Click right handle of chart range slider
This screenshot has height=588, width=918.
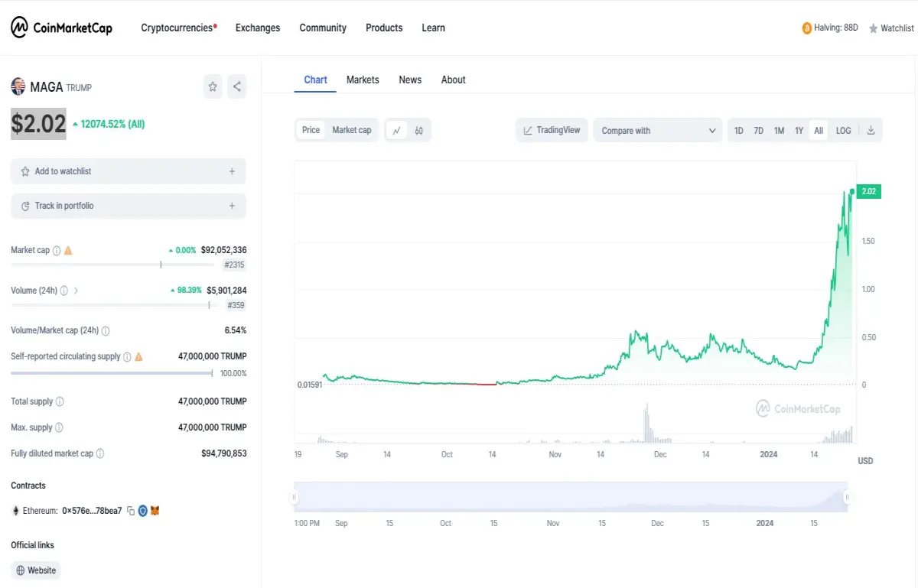click(x=847, y=497)
